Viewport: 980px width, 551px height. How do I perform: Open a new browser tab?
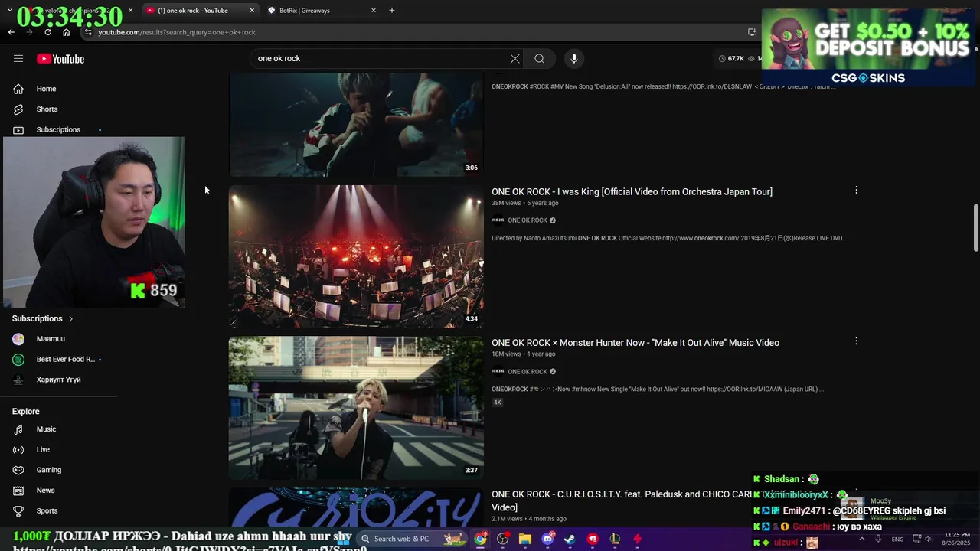click(x=392, y=11)
